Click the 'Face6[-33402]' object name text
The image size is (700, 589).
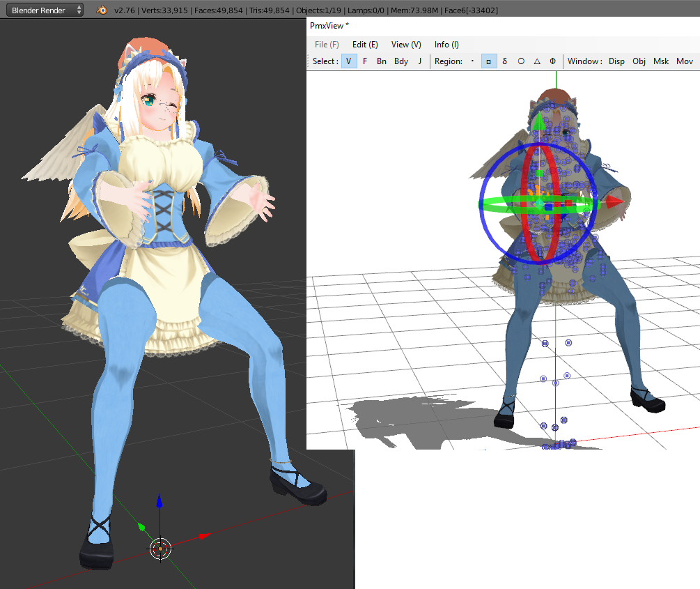pyautogui.click(x=471, y=10)
